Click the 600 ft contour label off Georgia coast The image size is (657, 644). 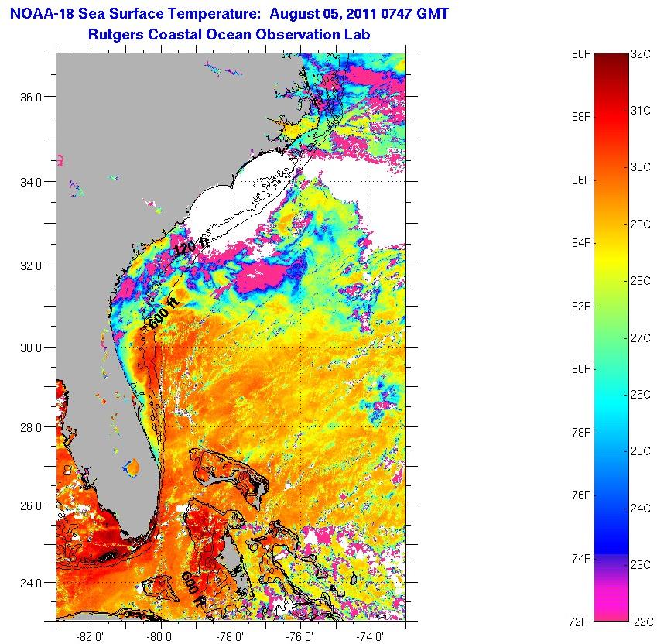click(164, 313)
